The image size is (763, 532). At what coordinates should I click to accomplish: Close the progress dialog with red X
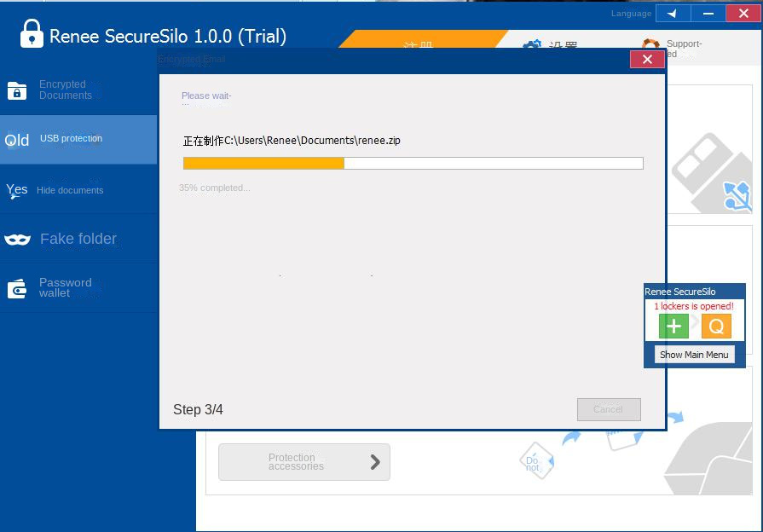point(647,60)
